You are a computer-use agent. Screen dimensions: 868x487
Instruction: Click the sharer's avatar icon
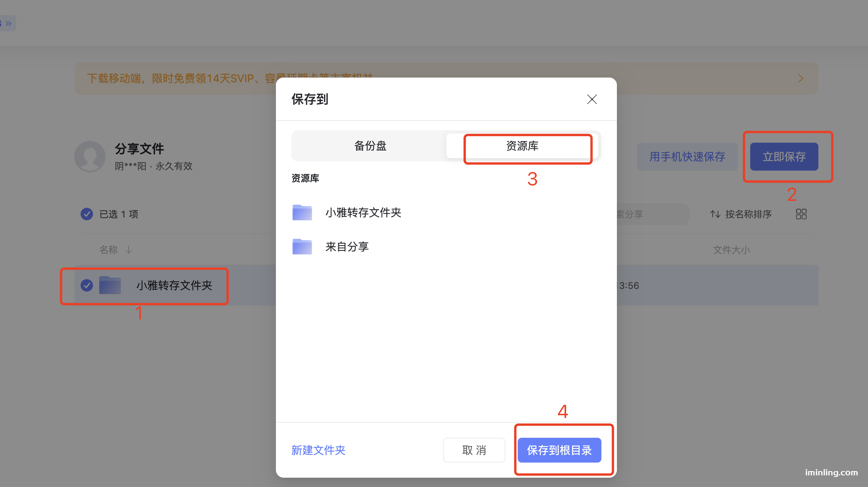pyautogui.click(x=90, y=157)
